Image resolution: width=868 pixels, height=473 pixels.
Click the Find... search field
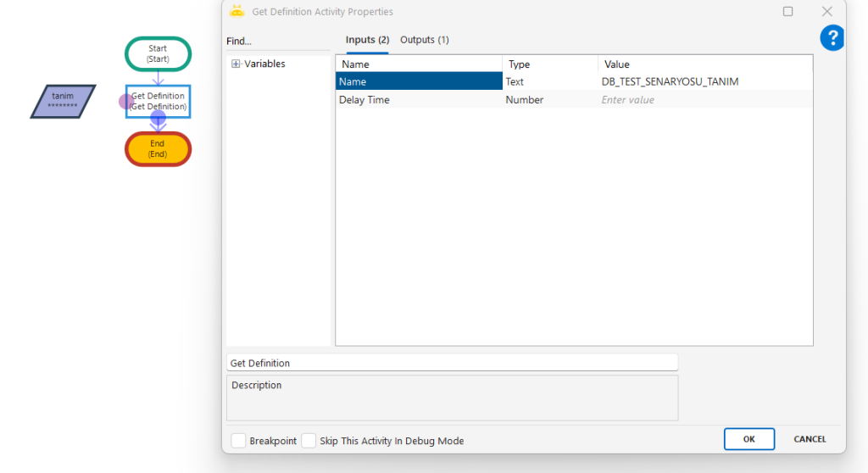pos(277,42)
